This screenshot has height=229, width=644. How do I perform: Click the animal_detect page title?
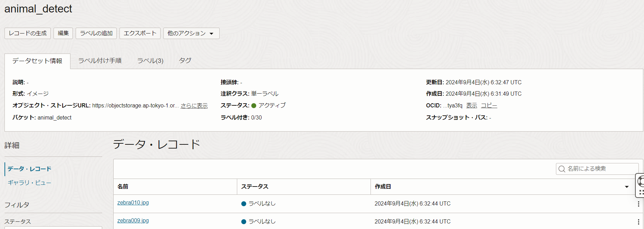coord(38,9)
